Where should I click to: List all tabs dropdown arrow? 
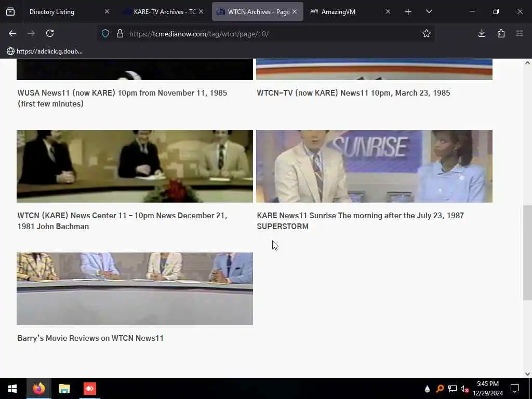coord(429,11)
